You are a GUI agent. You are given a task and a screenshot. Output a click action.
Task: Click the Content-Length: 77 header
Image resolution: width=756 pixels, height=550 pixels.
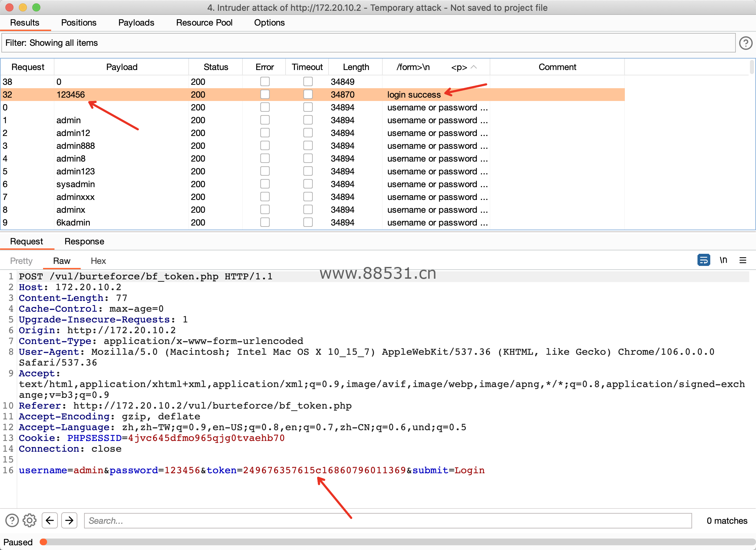tap(73, 298)
